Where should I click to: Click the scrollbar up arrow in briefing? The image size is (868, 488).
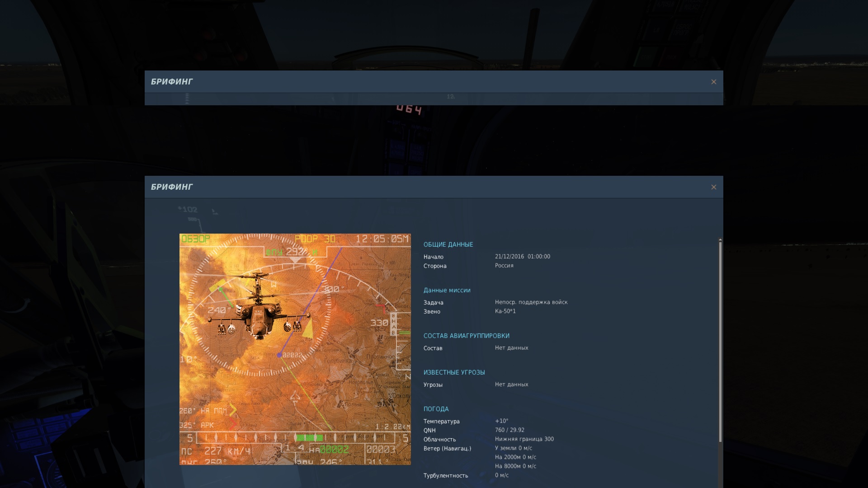pos(720,239)
